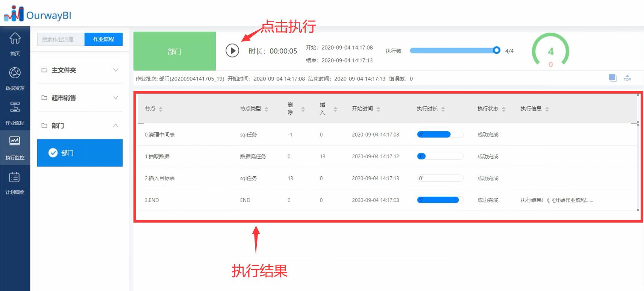Click the copy icon beside TOP
The width and height of the screenshot is (644, 291).
click(612, 78)
